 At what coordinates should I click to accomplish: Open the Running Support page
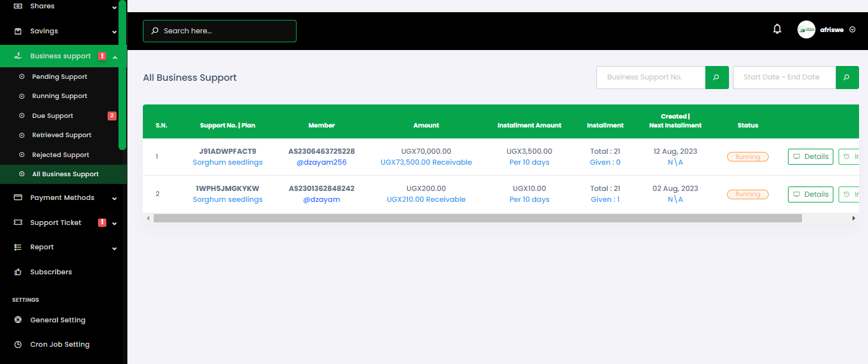pos(60,95)
